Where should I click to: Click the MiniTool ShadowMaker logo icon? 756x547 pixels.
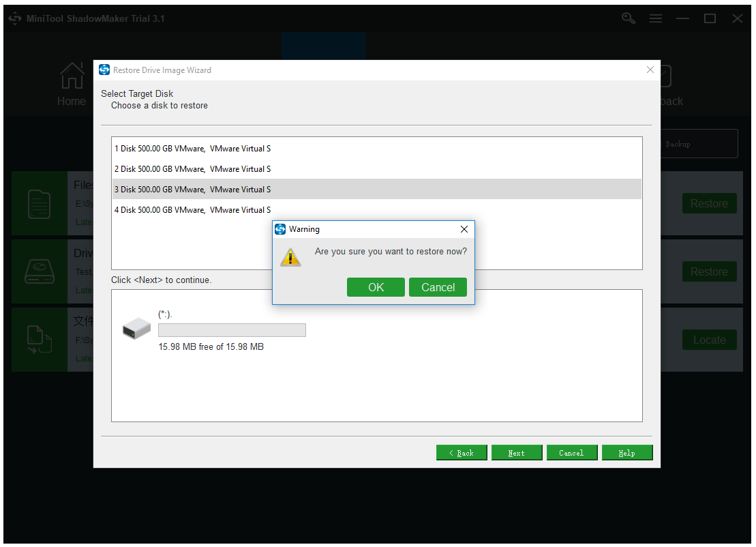(x=15, y=18)
